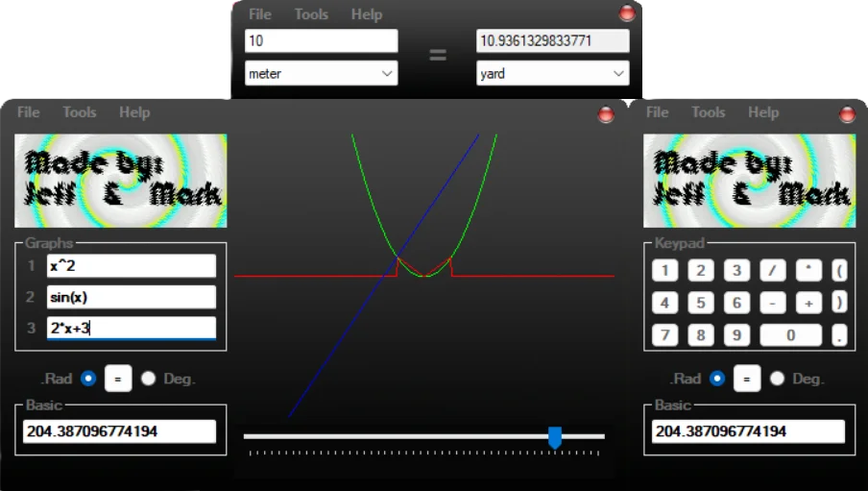Click the keypad plus key
Image resolution: width=868 pixels, height=491 pixels.
pos(808,303)
